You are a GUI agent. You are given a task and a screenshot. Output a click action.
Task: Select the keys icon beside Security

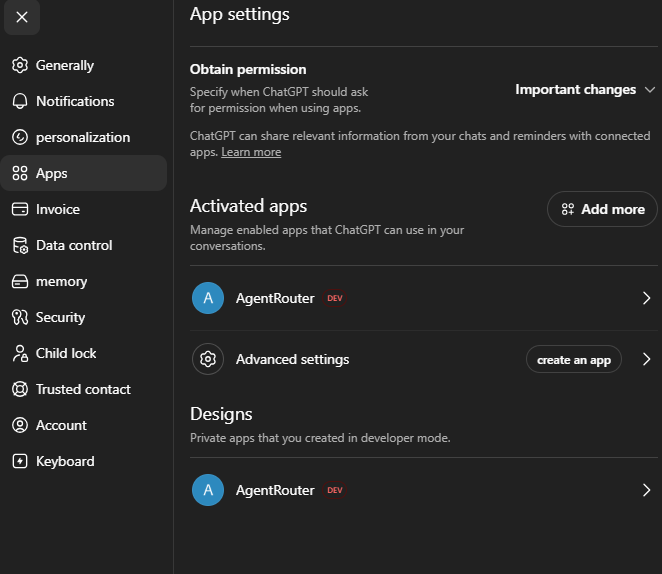[x=20, y=317]
